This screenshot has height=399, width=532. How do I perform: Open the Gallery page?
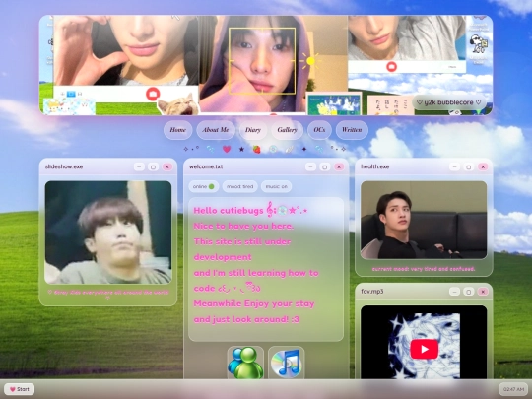(x=287, y=130)
